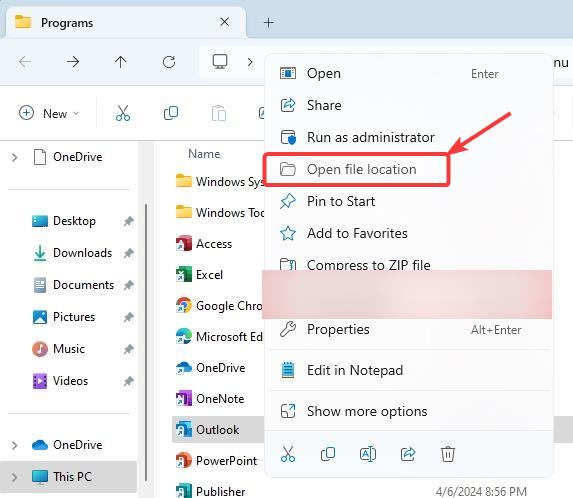Image resolution: width=573 pixels, height=498 pixels.
Task: Go up one folder level
Action: coord(121,62)
